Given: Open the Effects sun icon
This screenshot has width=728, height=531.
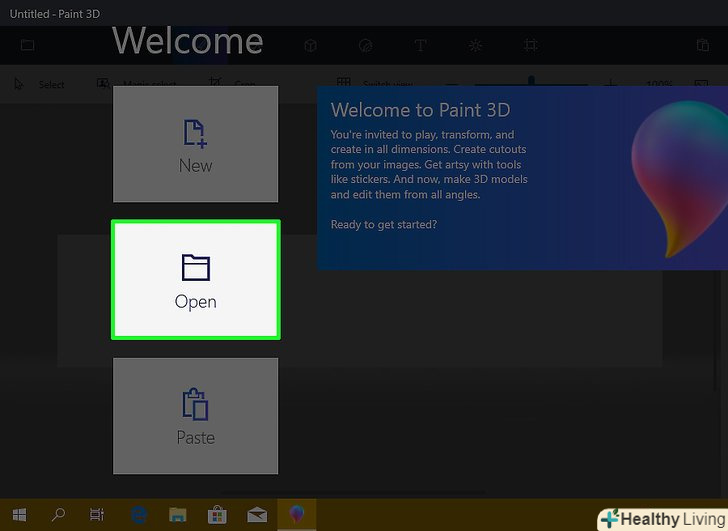Looking at the screenshot, I should 475,45.
